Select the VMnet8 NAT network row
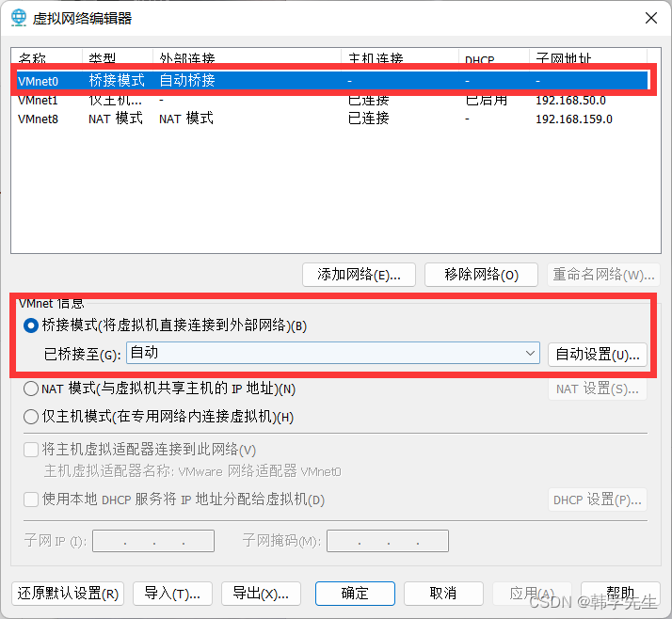 tap(332, 119)
